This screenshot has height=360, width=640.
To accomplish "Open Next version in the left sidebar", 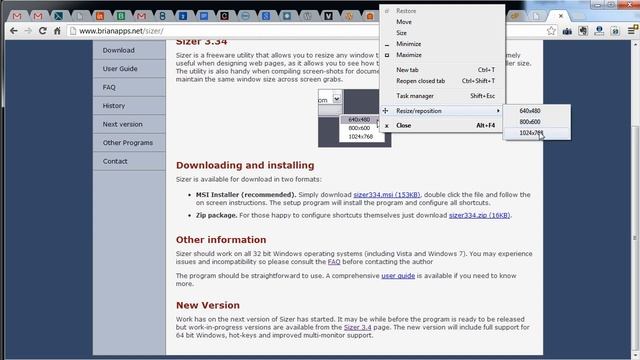I will point(129,124).
